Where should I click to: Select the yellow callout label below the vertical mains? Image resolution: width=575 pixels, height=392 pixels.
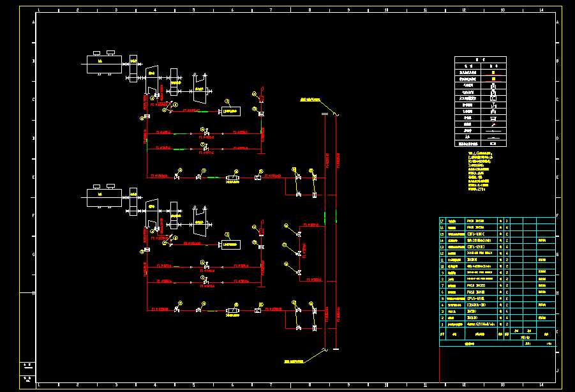coord(294,361)
